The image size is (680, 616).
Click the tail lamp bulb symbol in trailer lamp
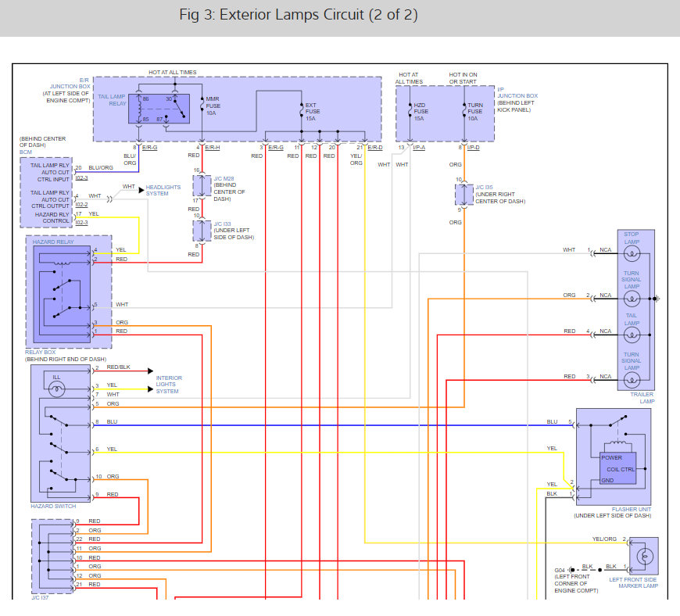click(632, 335)
